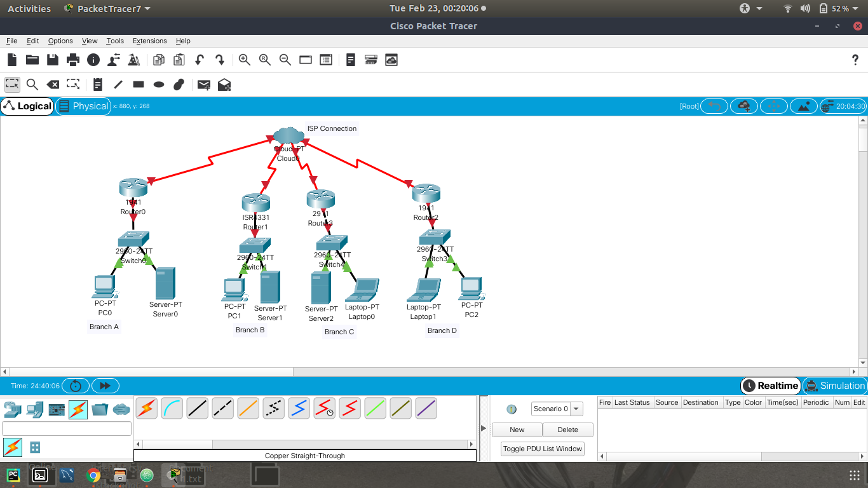Click the New scenario button
Viewport: 868px width, 488px height.
[517, 430]
